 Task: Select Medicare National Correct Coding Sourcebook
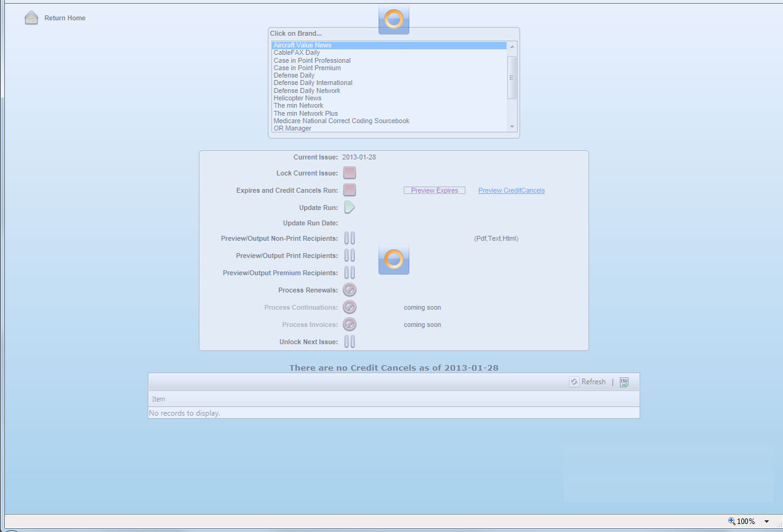coord(389,121)
